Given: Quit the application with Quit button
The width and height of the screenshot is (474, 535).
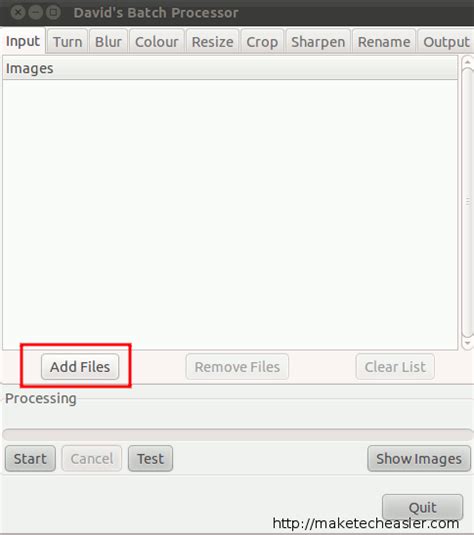Looking at the screenshot, I should click(x=422, y=507).
